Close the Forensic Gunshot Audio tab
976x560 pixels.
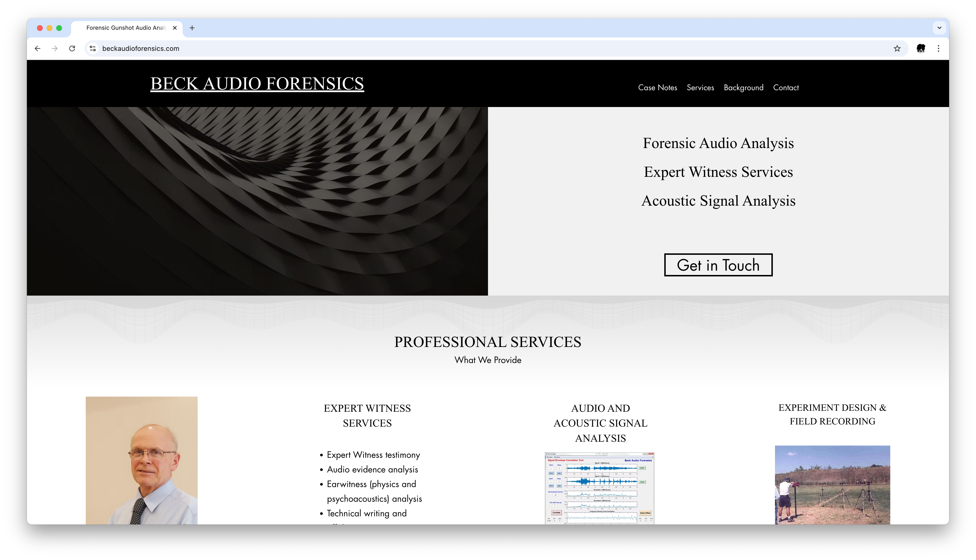tap(175, 28)
